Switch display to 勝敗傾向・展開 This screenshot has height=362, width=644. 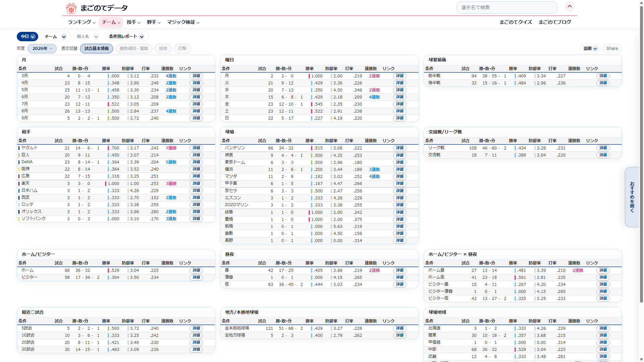tap(134, 49)
